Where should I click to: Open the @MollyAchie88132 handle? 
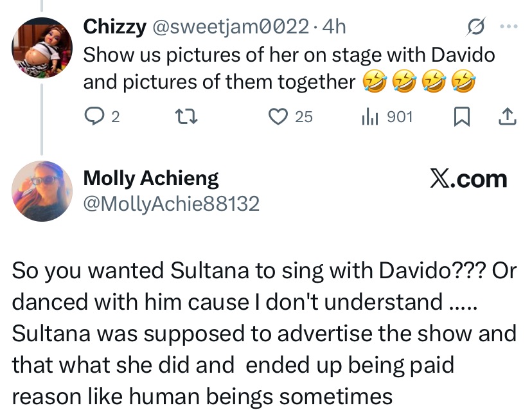(x=172, y=204)
